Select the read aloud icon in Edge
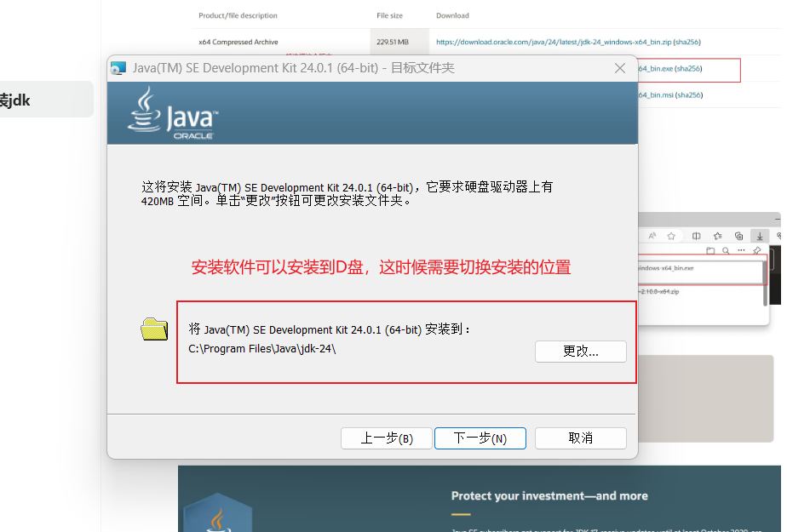 [652, 236]
